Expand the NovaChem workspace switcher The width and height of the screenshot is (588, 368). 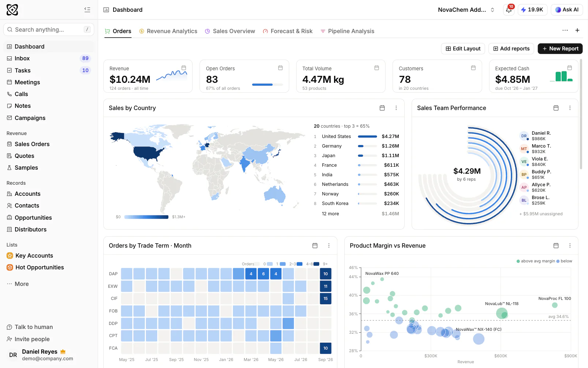point(466,10)
